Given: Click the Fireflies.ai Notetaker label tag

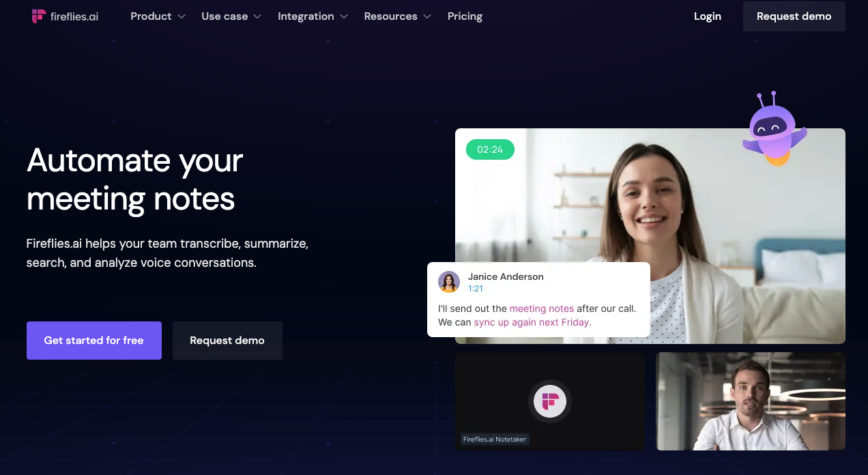Looking at the screenshot, I should pos(495,440).
